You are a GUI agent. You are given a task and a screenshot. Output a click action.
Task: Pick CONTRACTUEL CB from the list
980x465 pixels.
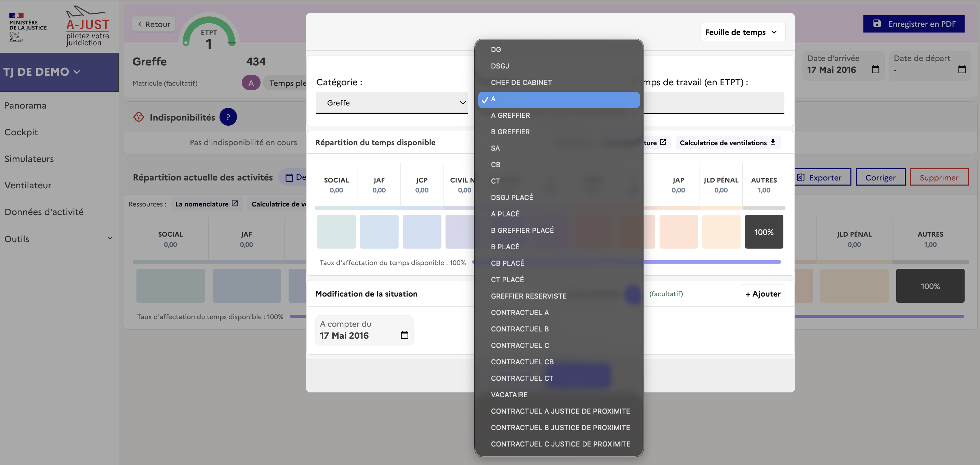[522, 362]
